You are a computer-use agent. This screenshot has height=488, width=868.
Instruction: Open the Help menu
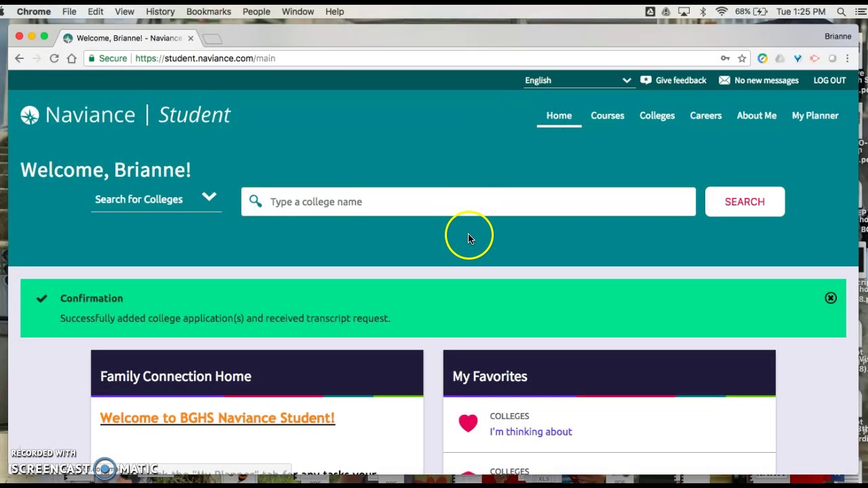click(x=334, y=12)
